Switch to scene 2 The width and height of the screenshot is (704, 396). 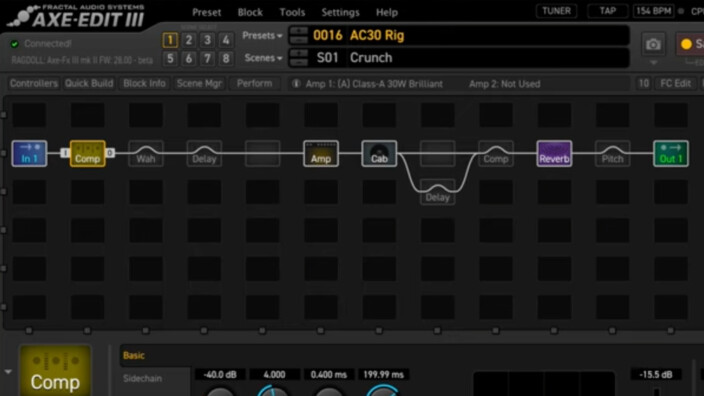pyautogui.click(x=189, y=40)
